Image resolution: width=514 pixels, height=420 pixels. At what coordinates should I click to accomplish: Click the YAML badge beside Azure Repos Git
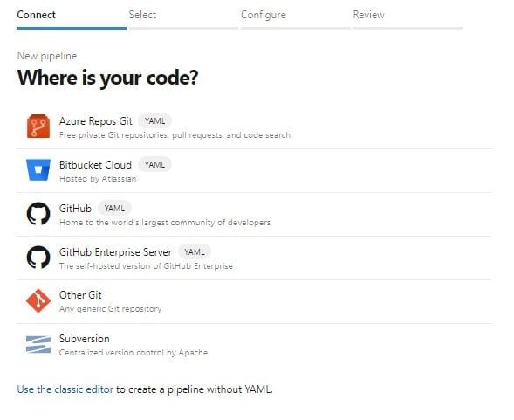tap(154, 121)
